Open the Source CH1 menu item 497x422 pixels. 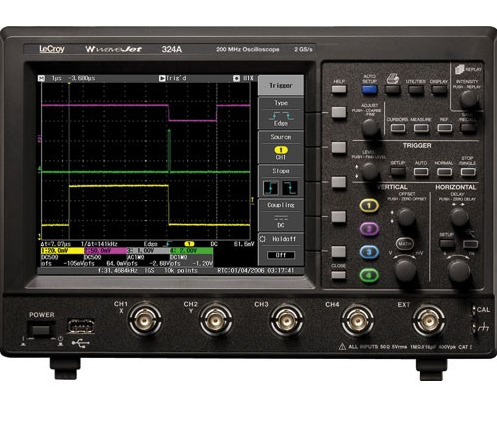(x=281, y=147)
